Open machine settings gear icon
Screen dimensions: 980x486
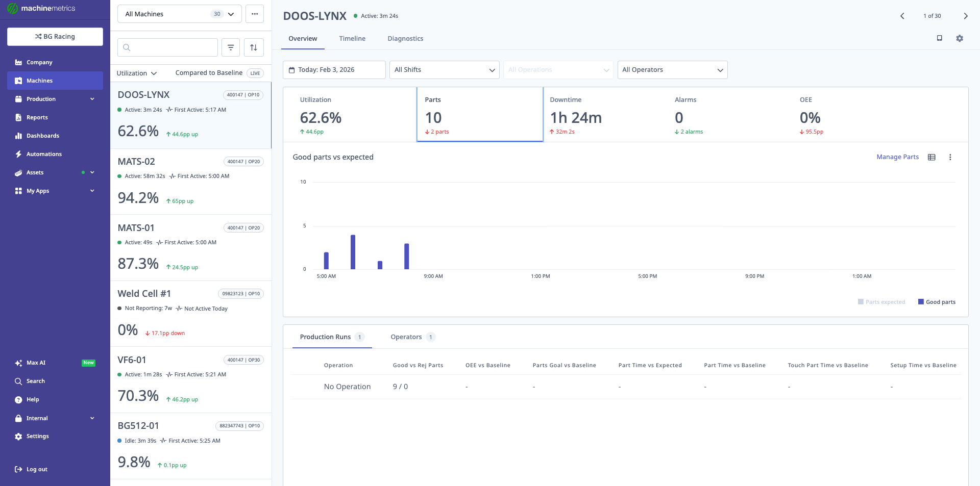(x=960, y=38)
